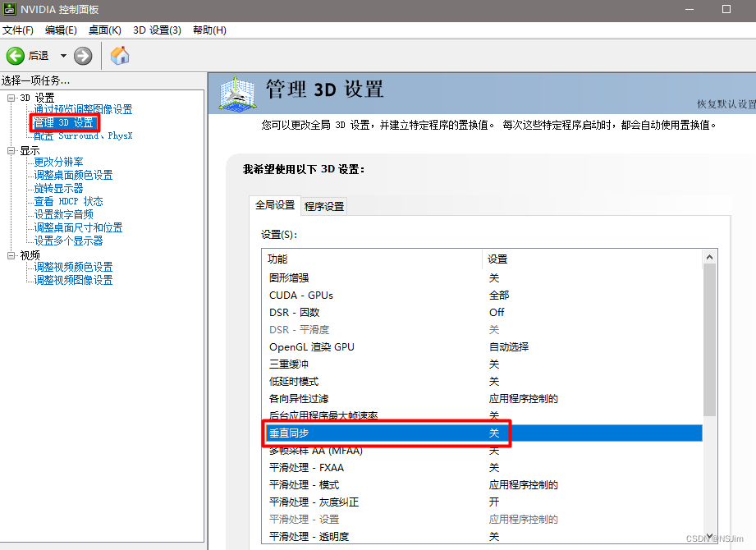Open 配置 Surround、PhysX link

pos(83,136)
